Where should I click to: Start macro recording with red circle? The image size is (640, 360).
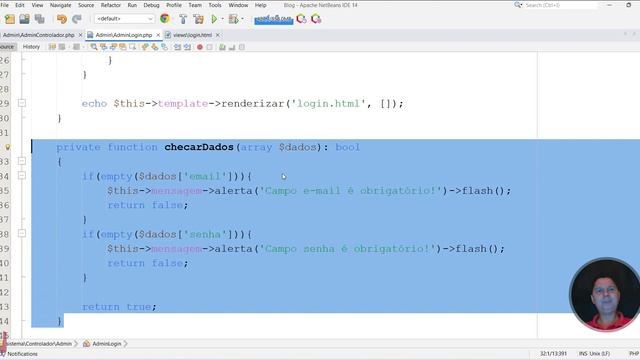(200, 47)
